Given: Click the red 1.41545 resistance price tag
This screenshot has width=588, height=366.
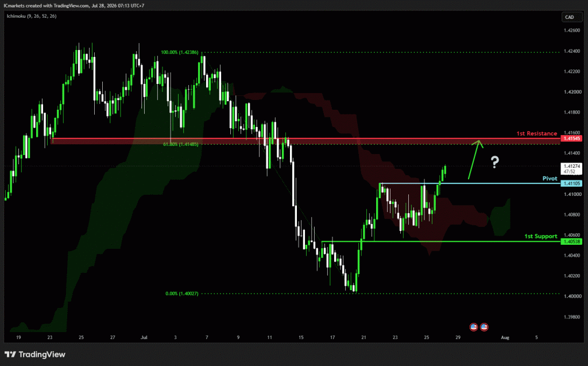Looking at the screenshot, I should [x=571, y=138].
